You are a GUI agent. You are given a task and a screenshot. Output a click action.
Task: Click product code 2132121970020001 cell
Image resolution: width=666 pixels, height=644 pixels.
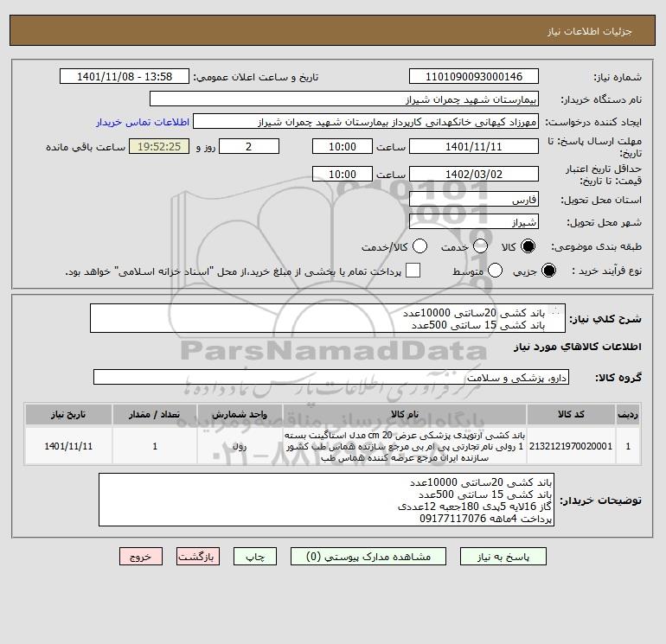pyautogui.click(x=571, y=446)
